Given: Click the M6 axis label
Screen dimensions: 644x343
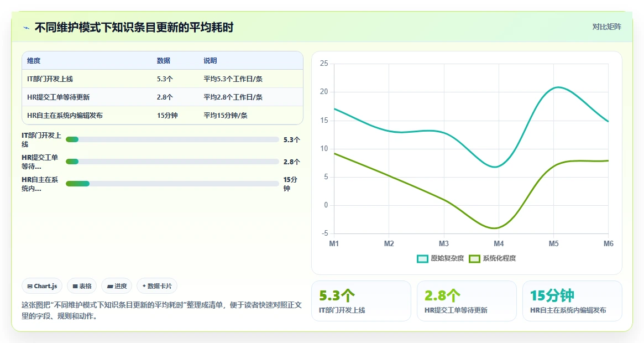Looking at the screenshot, I should [608, 243].
